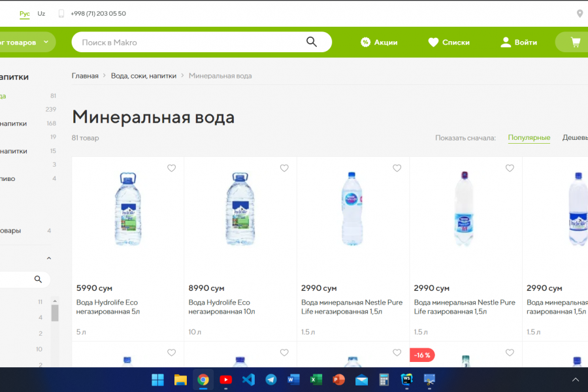Open Microsoft Word from the taskbar
This screenshot has height=392, width=588.
pos(293,380)
